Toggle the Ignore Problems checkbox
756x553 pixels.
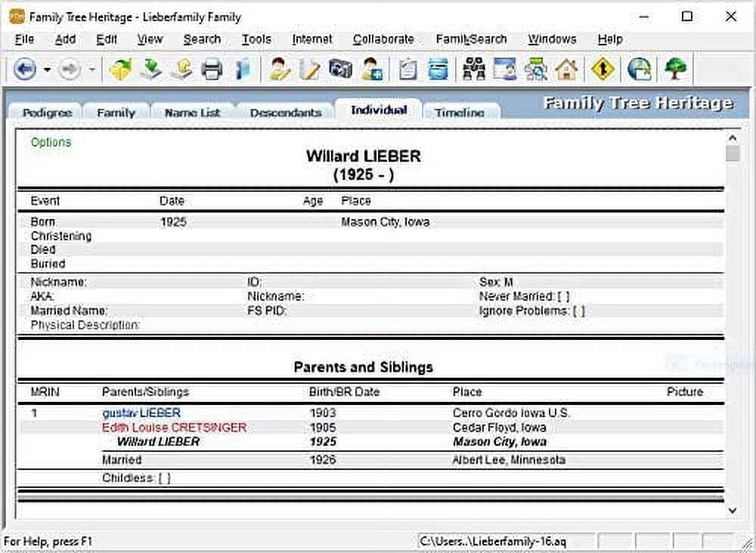[x=578, y=311]
